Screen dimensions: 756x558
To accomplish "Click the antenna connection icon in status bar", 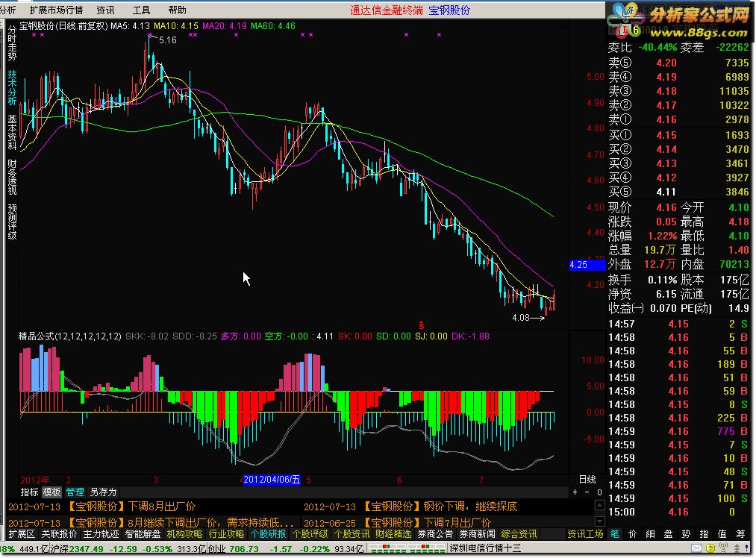I will (x=723, y=548).
